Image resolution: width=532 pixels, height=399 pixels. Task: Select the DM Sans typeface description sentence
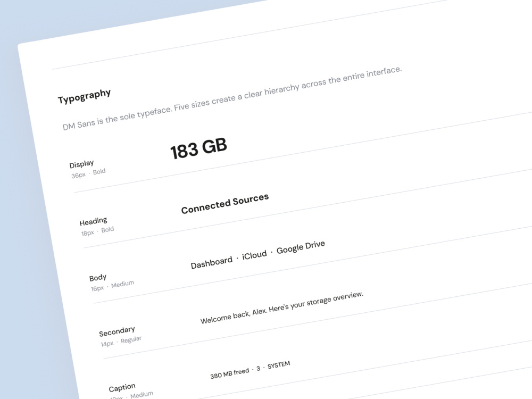(232, 98)
